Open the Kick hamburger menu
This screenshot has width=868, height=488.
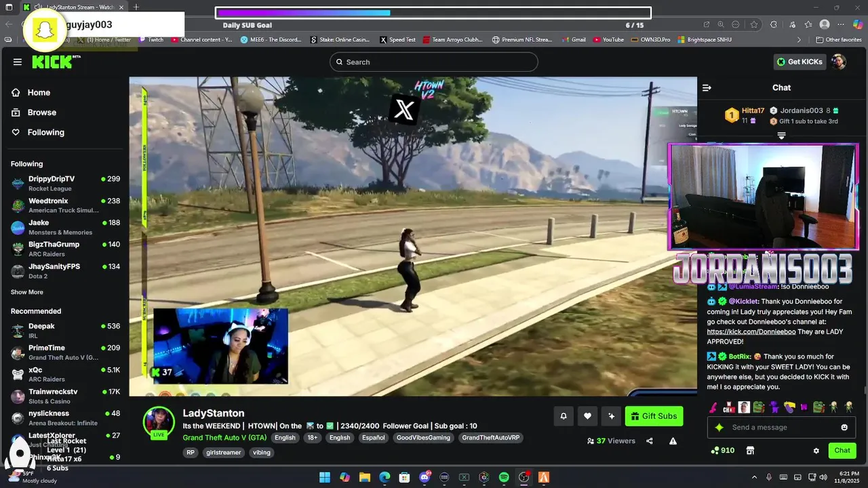(x=18, y=62)
